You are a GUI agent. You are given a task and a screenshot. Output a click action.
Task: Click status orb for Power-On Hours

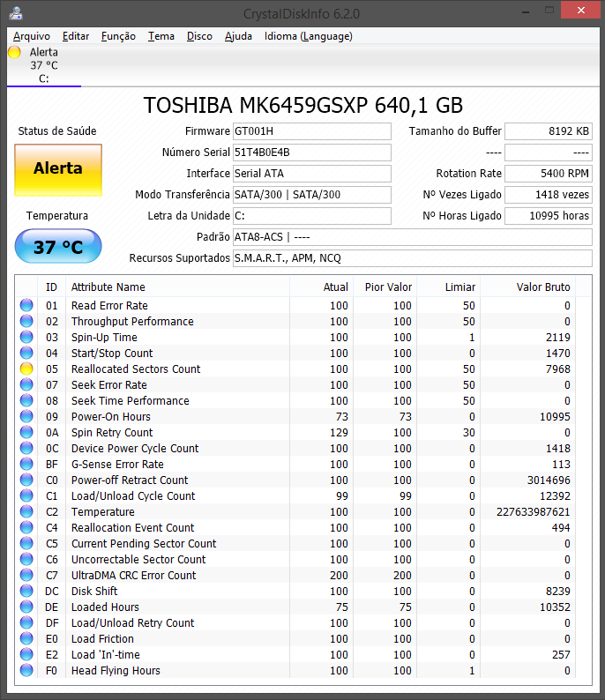(x=26, y=416)
